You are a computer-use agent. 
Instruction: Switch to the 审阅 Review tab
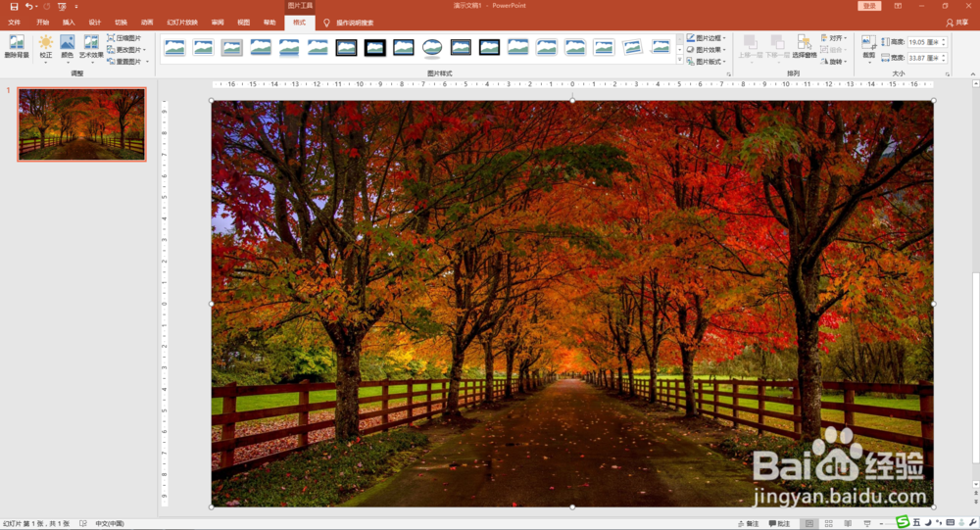point(218,23)
